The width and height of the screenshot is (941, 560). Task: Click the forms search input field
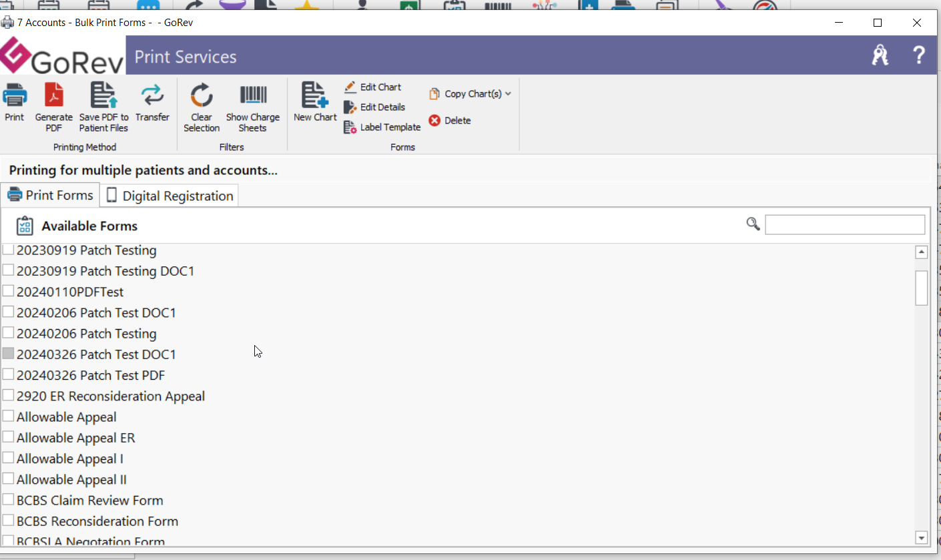click(x=845, y=225)
